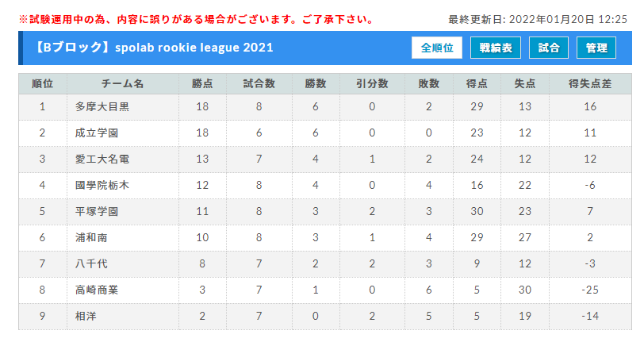Screen dimensions: 644x342
Task: Click the 順位 column header
Action: [42, 84]
